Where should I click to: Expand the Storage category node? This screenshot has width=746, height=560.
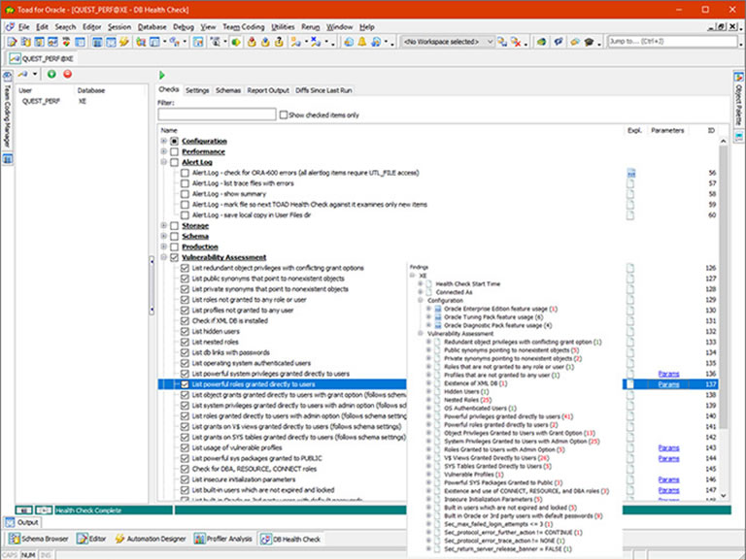pos(163,225)
